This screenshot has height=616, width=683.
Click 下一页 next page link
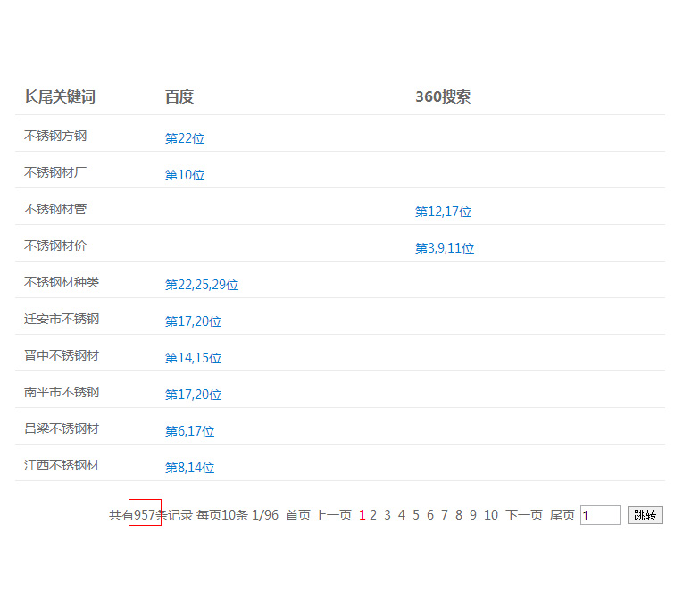[524, 515]
